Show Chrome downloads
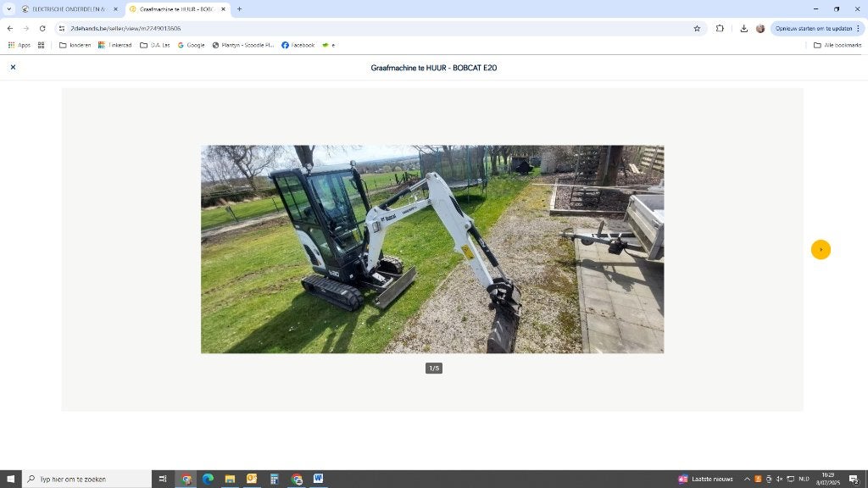Image resolution: width=868 pixels, height=488 pixels. pyautogui.click(x=743, y=28)
